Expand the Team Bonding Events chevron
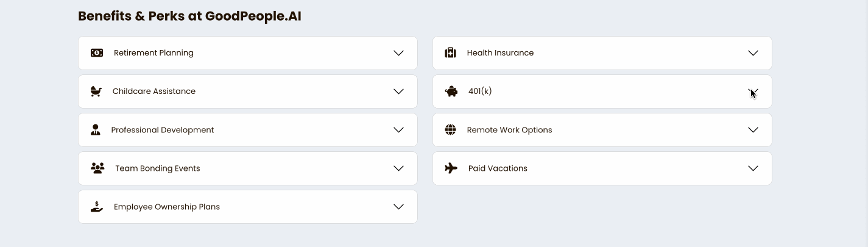 [x=399, y=168]
